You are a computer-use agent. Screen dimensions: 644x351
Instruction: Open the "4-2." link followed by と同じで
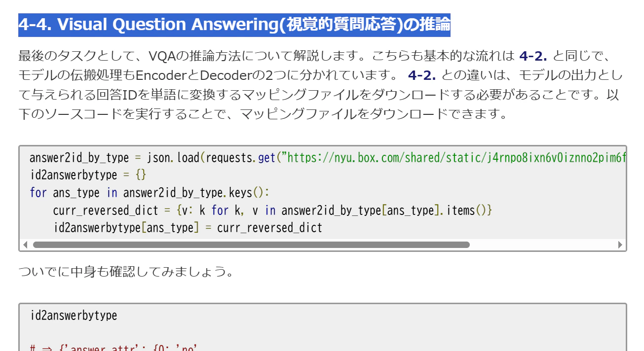point(533,56)
